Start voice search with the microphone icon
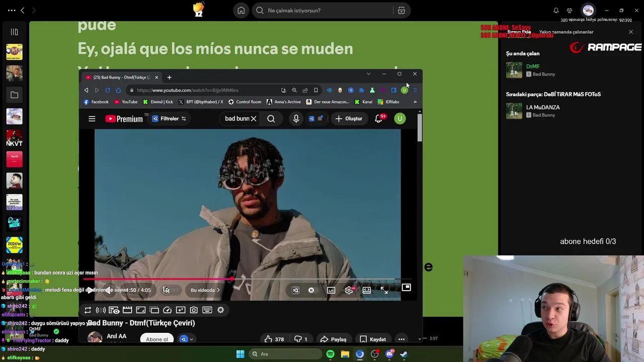Screen dimensions: 644x362 tap(296, 119)
